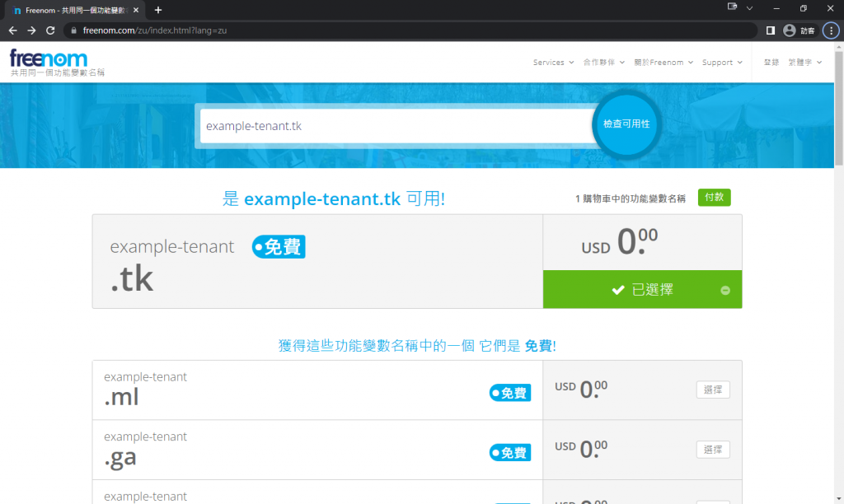Go back to the previous page
This screenshot has width=844, height=504.
click(x=13, y=30)
